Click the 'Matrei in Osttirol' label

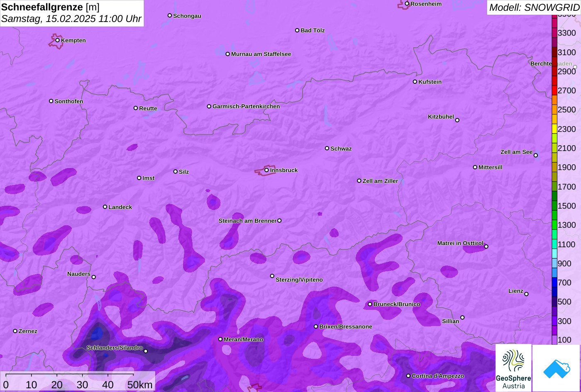click(460, 243)
